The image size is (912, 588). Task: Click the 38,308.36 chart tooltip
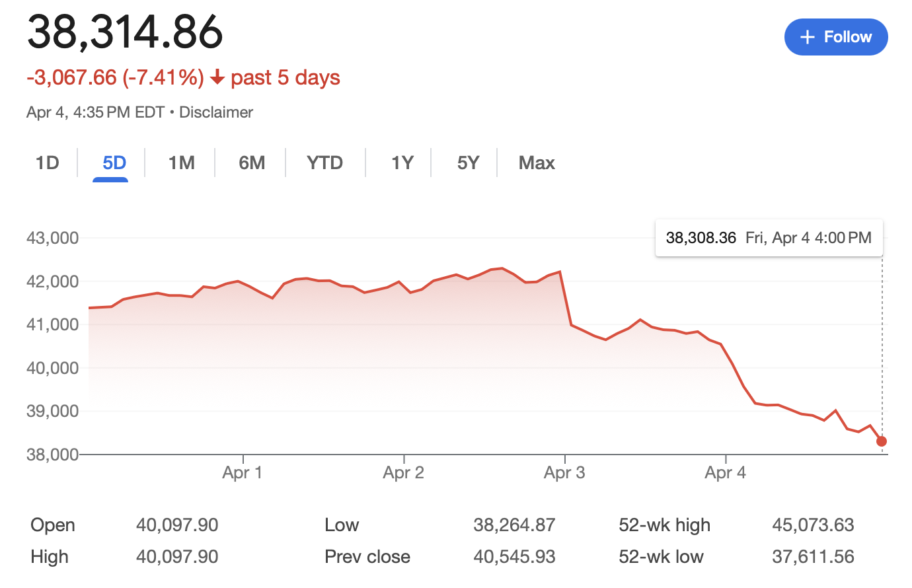(x=769, y=238)
